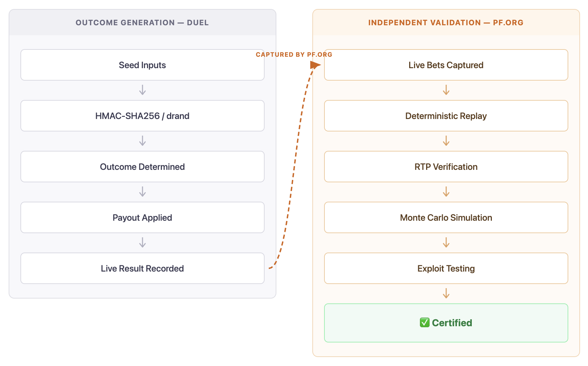Click the Outcome Determined box

(142, 167)
